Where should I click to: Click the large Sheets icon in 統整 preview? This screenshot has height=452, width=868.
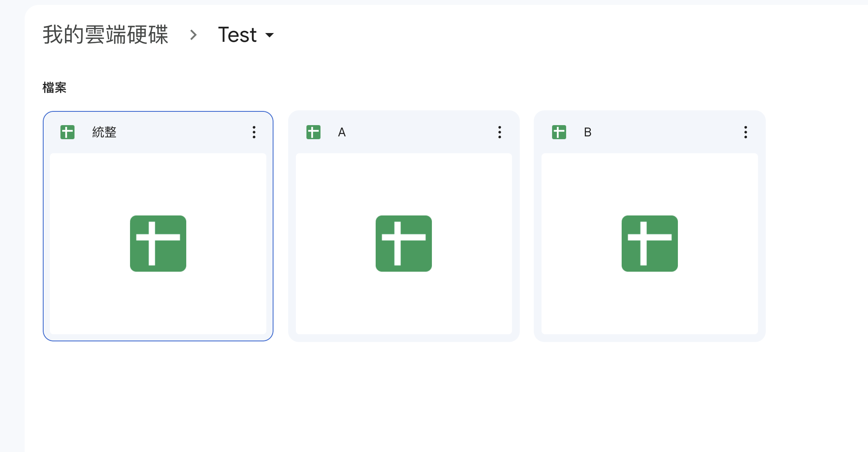click(x=158, y=243)
